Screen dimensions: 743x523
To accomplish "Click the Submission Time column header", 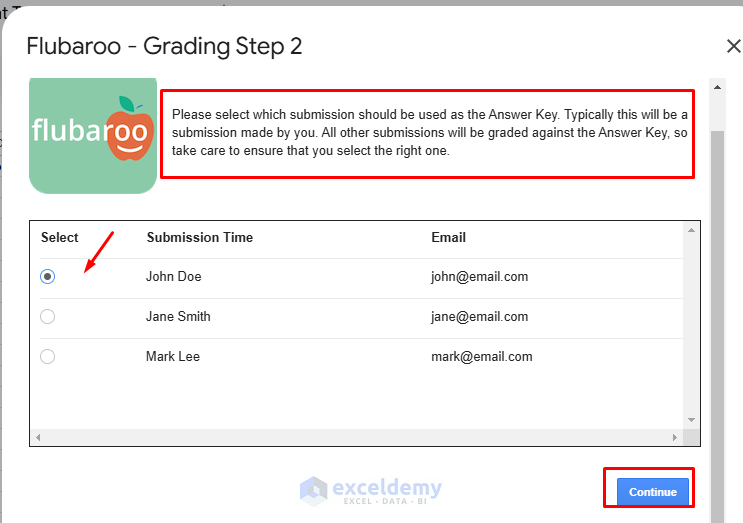I will pyautogui.click(x=200, y=238).
